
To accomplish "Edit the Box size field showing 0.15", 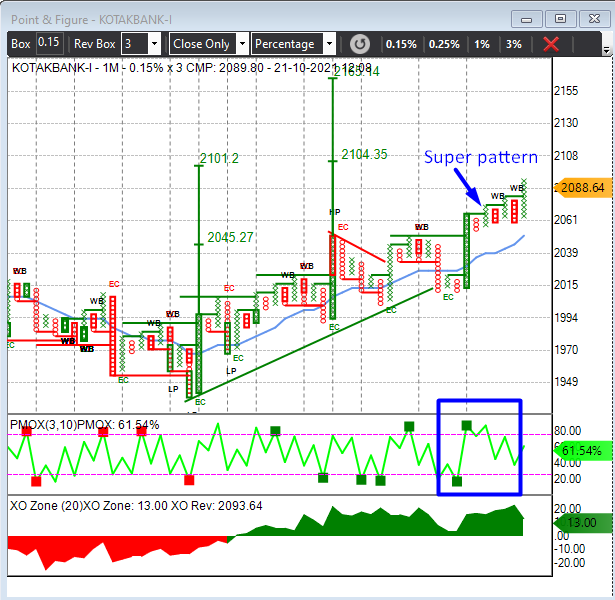I will [x=49, y=43].
